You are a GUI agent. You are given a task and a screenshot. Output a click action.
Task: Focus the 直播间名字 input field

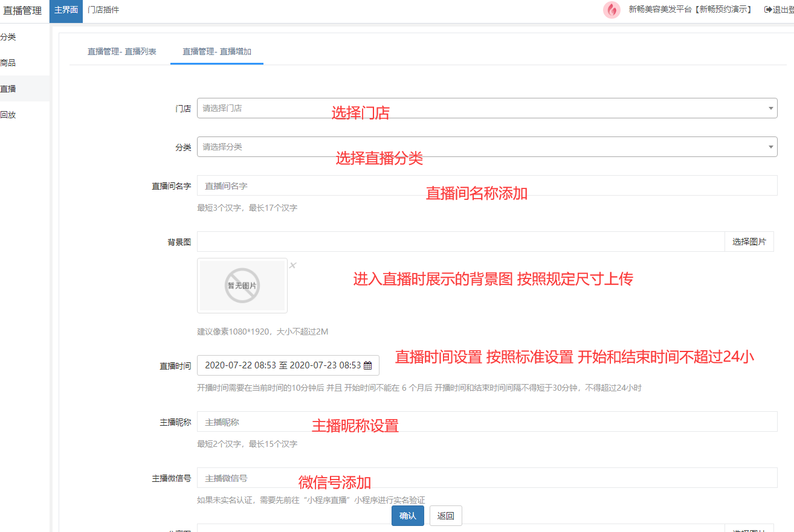[x=487, y=185]
